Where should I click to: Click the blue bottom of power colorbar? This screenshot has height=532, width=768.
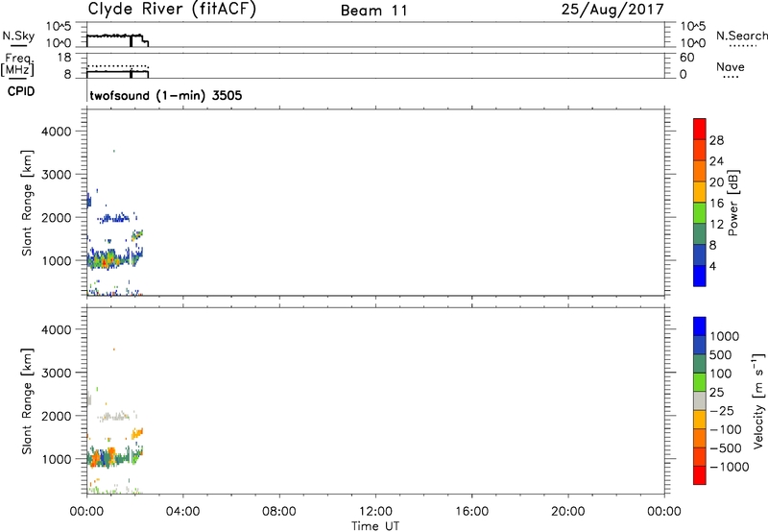point(700,276)
